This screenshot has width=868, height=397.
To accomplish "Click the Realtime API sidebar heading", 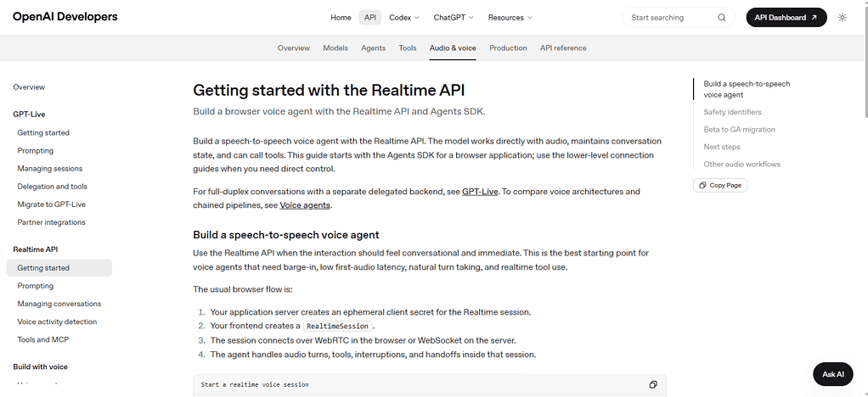I will pos(36,249).
